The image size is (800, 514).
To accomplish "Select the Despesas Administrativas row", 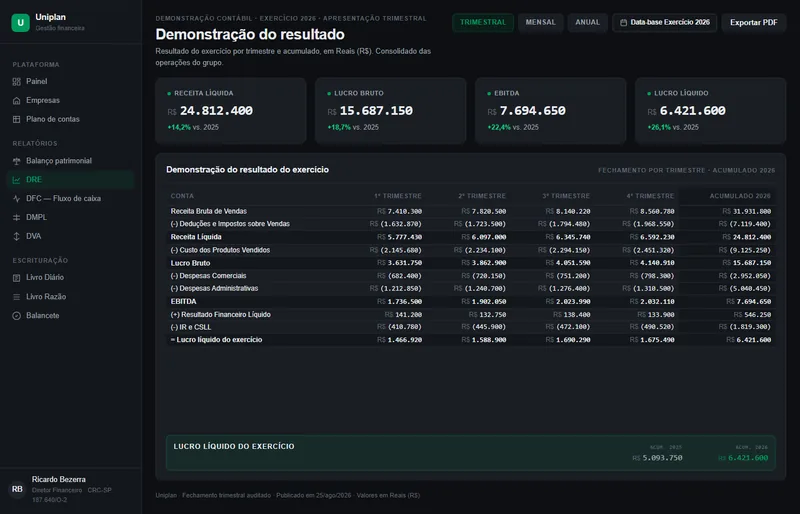I will (470, 288).
